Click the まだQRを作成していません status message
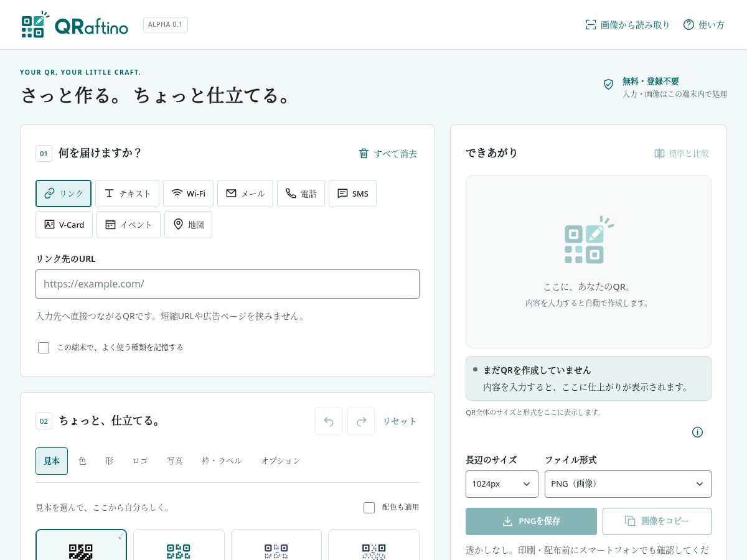Image resolution: width=747 pixels, height=560 pixels. pos(588,378)
